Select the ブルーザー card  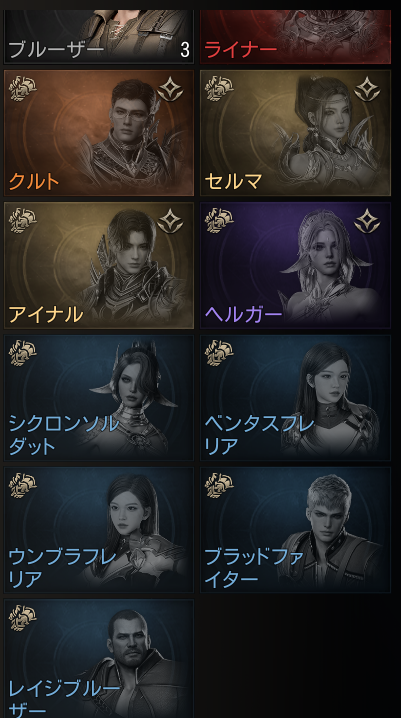pyautogui.click(x=99, y=37)
